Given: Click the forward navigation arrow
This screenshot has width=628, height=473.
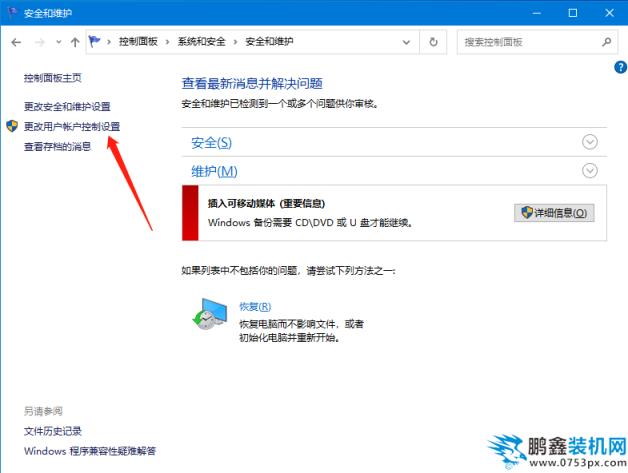Looking at the screenshot, I should click(x=40, y=42).
